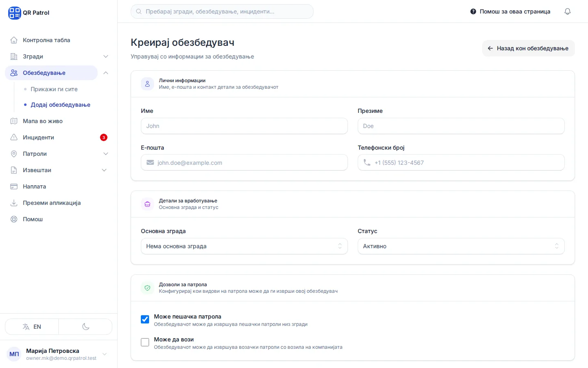Click Помош за оваа страница link
Image resolution: width=588 pixels, height=368 pixels.
tap(510, 11)
